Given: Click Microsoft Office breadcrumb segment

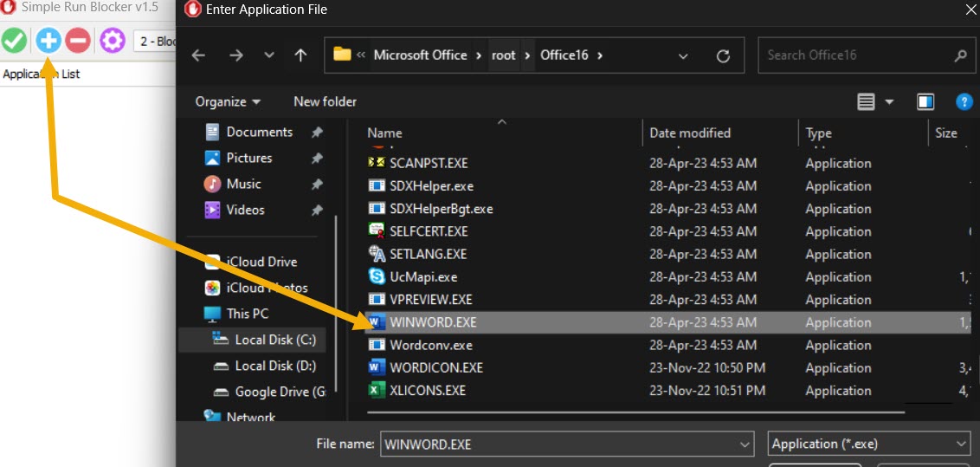Looking at the screenshot, I should (x=420, y=55).
